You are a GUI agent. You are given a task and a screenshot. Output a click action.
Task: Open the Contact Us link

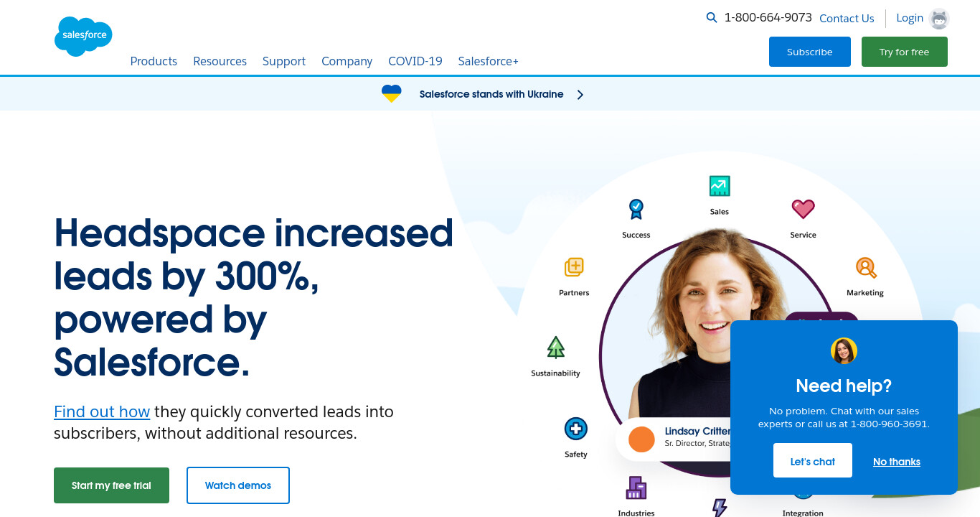[847, 19]
